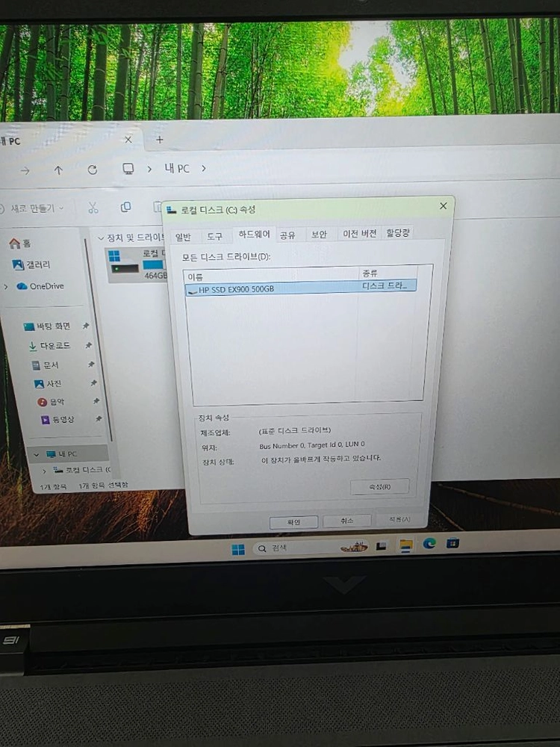This screenshot has width=560, height=747.
Task: Select OneDrive in the sidebar
Action: 40,286
